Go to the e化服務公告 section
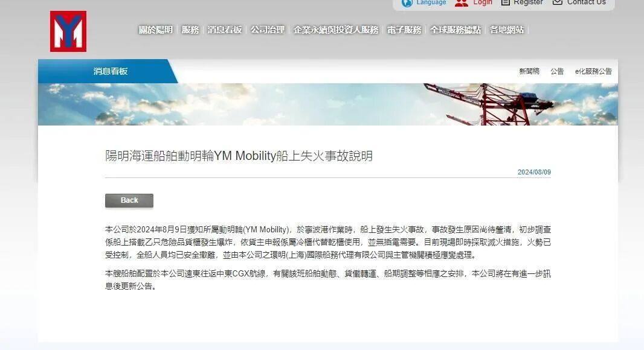This screenshot has height=350, width=644. 593,71
